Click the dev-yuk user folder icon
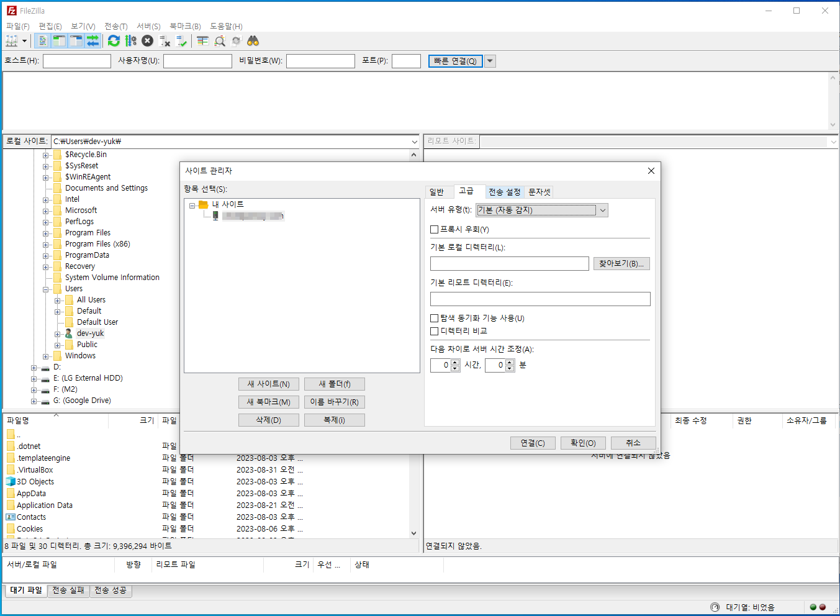This screenshot has height=616, width=840. (69, 333)
